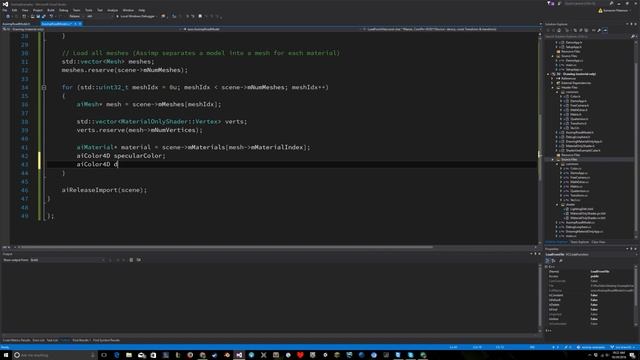
Task: Select the active blue AssimpReadModel editor tab
Action: 57,24
